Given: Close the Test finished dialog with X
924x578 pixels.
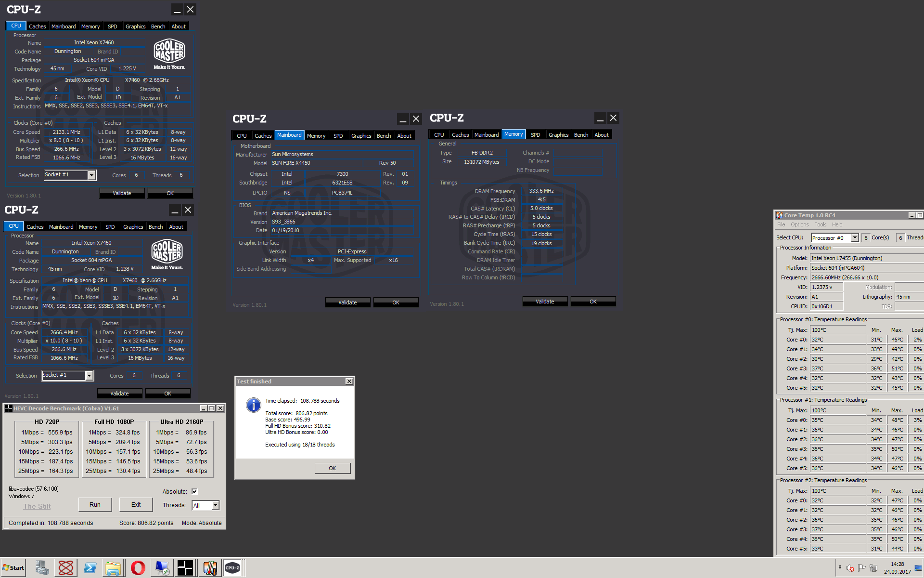Looking at the screenshot, I should [349, 381].
